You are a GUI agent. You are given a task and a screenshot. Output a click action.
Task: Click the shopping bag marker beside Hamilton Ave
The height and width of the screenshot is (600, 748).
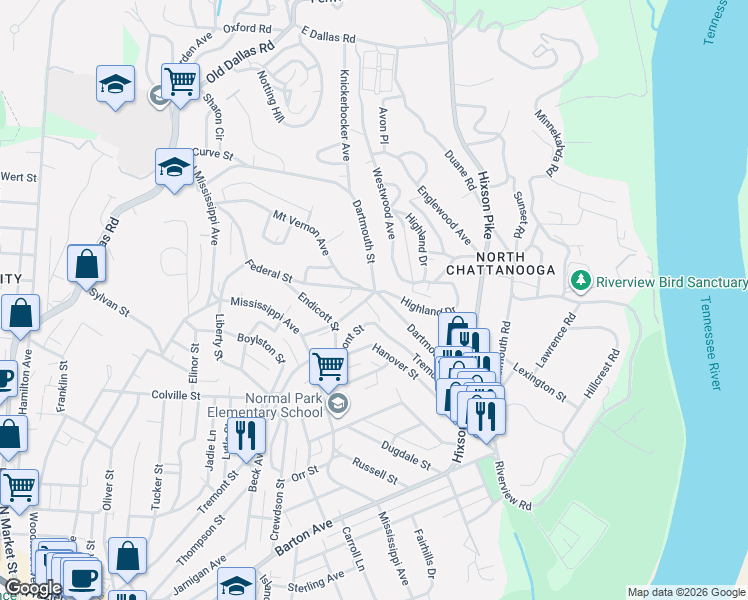pyautogui.click(x=21, y=314)
